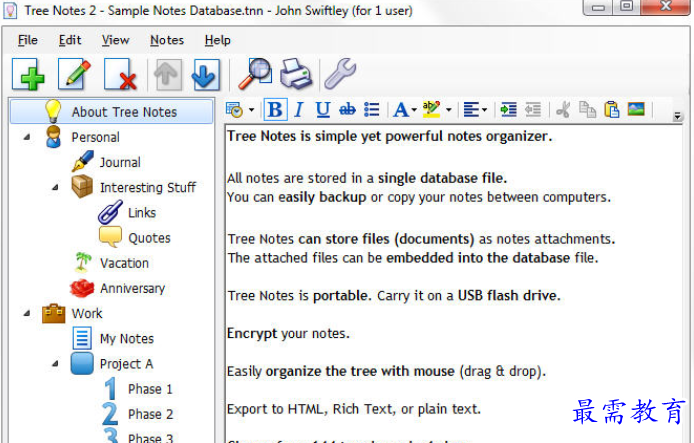
Task: Click the window title bar app icon
Action: 10,10
